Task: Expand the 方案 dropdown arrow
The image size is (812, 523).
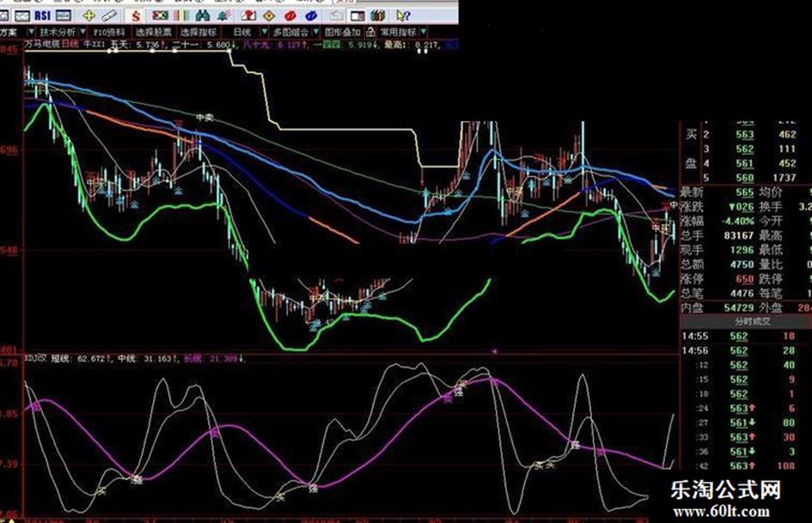Action: click(30, 32)
